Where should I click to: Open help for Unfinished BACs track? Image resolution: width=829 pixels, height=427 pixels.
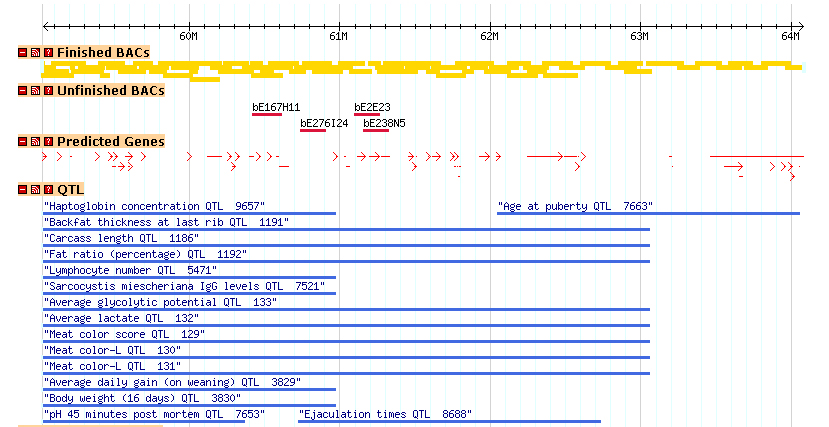click(x=47, y=91)
